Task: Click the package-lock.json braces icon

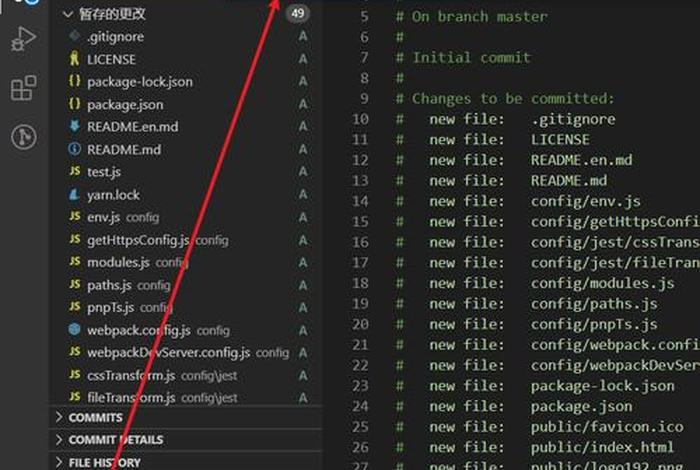Action: (75, 81)
